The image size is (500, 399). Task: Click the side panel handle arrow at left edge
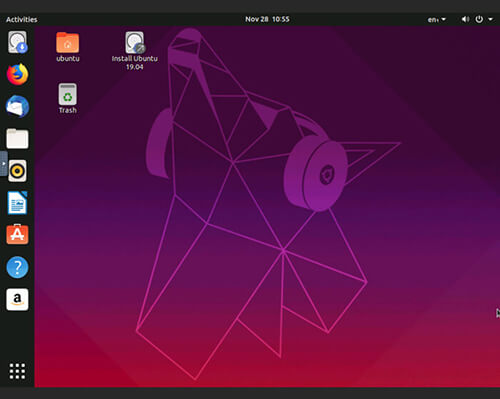coord(4,163)
